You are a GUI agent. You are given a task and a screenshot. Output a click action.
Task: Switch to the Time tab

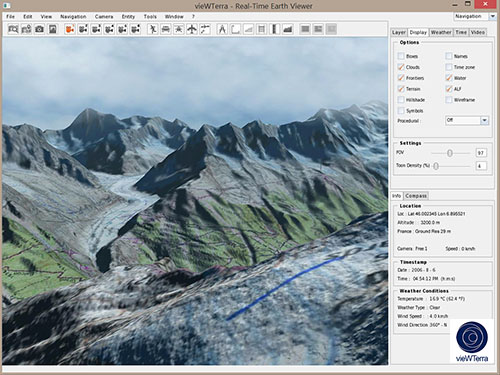[461, 32]
